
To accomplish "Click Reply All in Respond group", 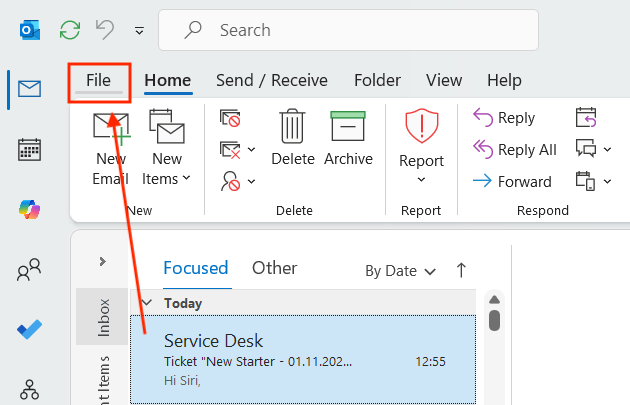I will point(515,150).
